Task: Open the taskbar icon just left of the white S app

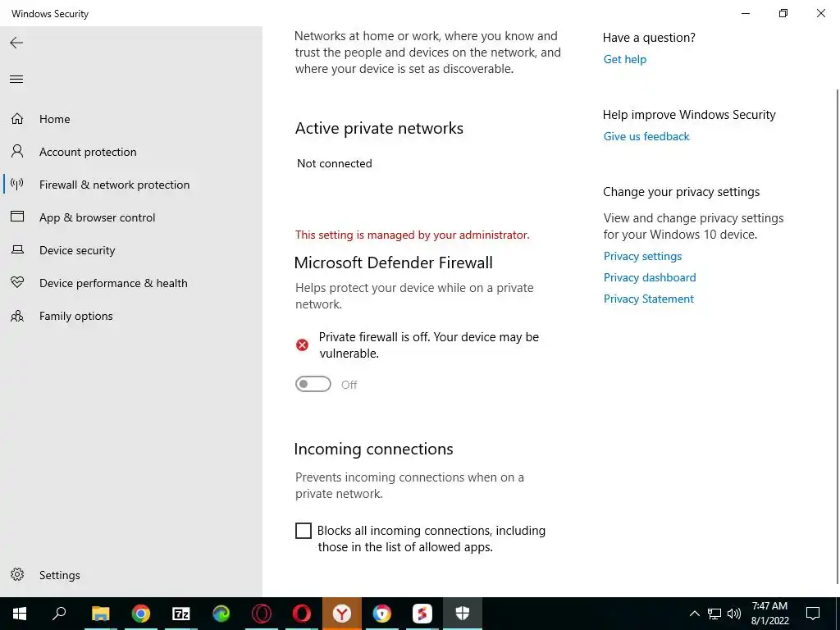Action: tap(382, 614)
